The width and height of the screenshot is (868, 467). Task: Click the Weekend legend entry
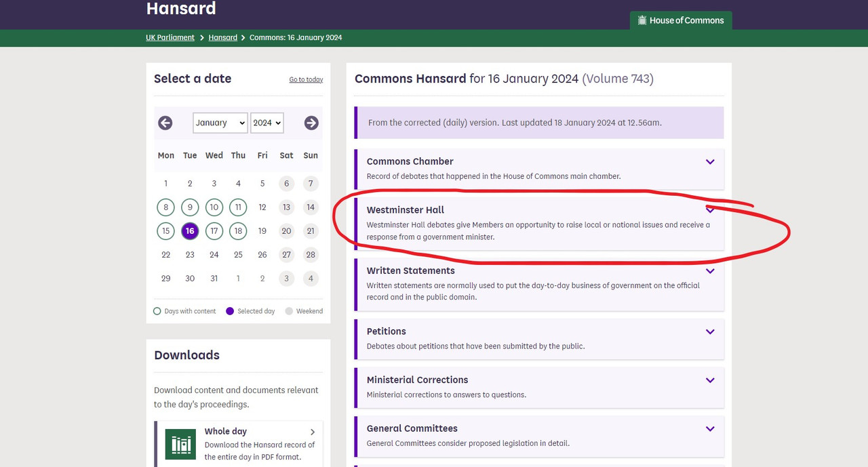[x=304, y=311]
